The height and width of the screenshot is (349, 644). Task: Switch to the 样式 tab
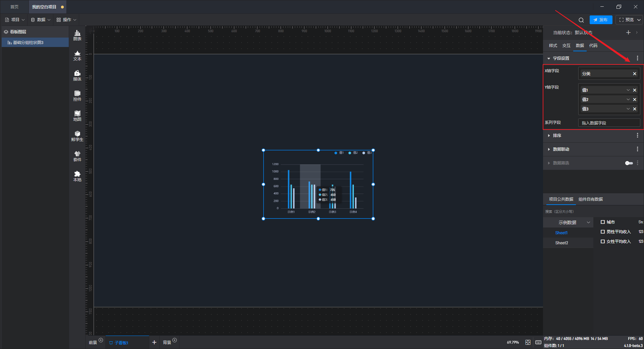click(x=553, y=46)
